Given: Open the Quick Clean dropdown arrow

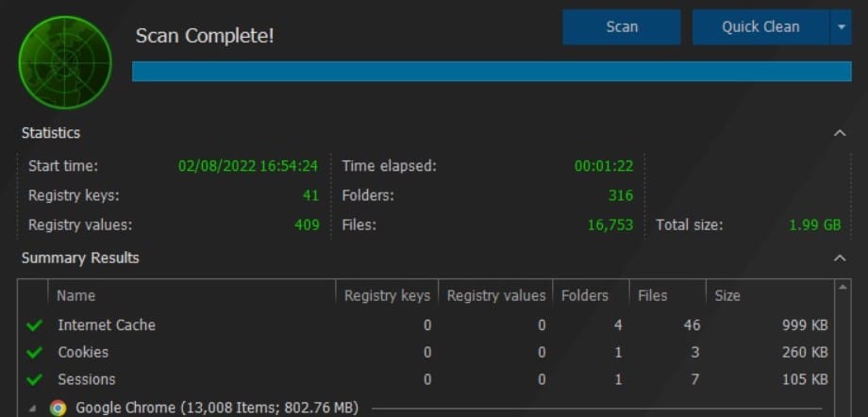Looking at the screenshot, I should [x=841, y=26].
